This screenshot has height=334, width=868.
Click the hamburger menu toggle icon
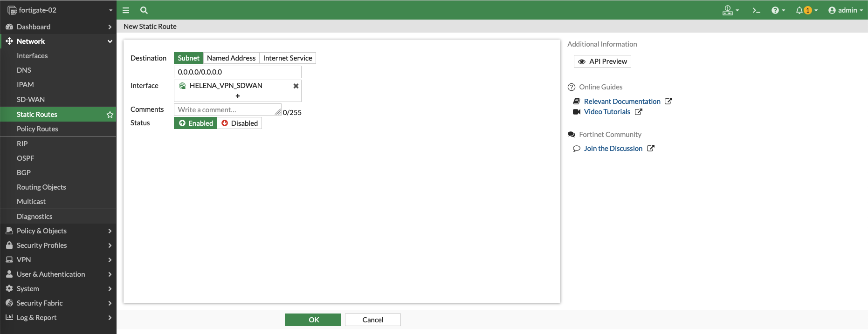tap(126, 10)
